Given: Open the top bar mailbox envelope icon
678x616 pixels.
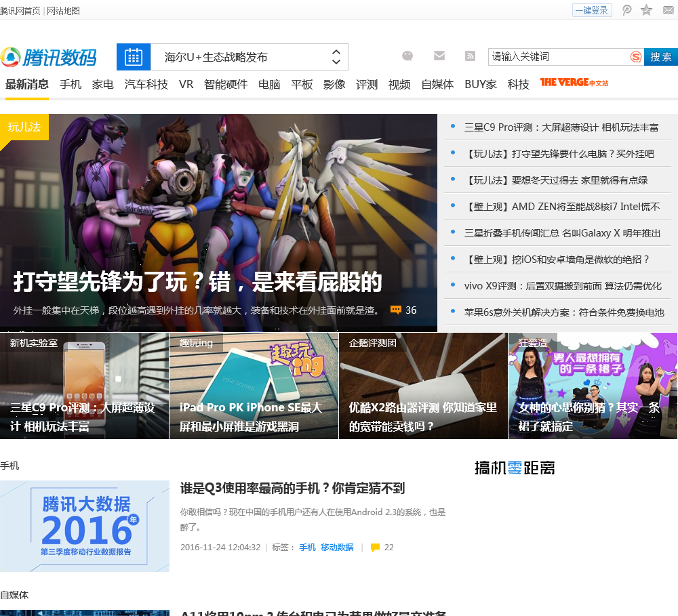Looking at the screenshot, I should coord(668,10).
